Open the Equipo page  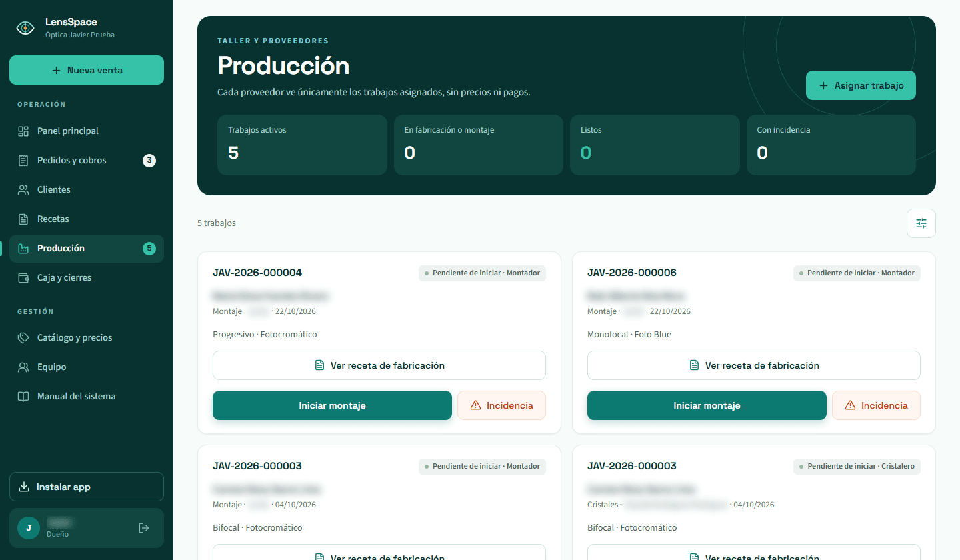[87, 367]
